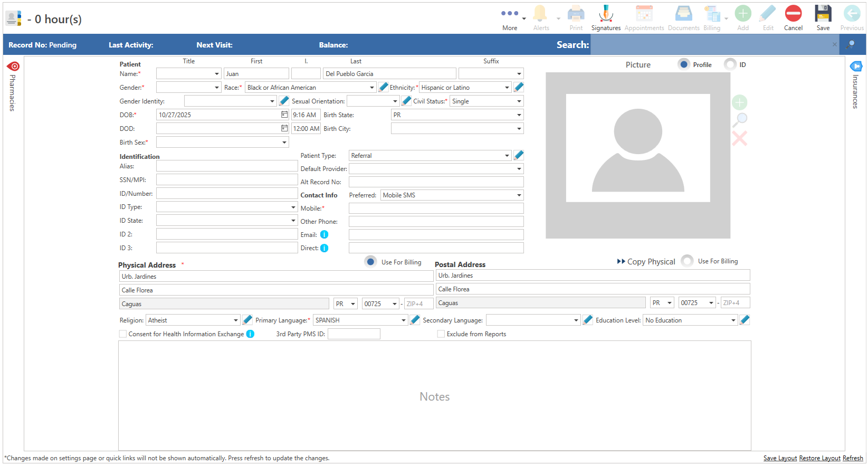This screenshot has height=465, width=868.
Task: Edit Religion list pencil icon
Action: [x=247, y=320]
